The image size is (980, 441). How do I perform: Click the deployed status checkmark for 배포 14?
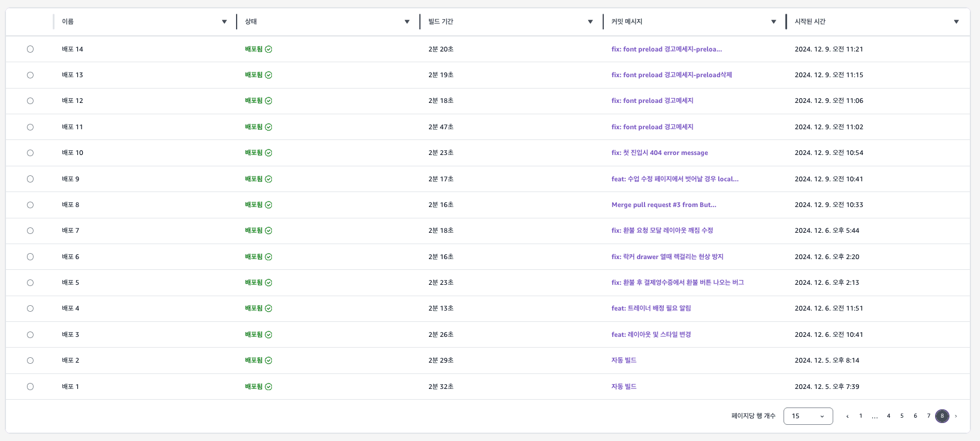[x=268, y=49]
